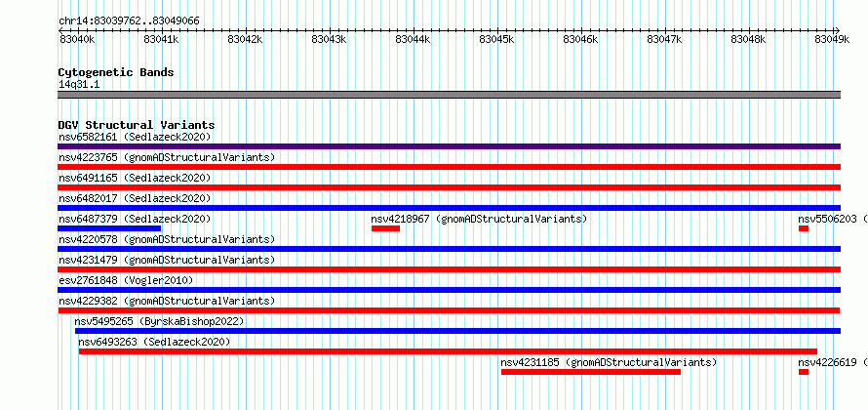This screenshot has height=410, width=868.
Task: Select the tiny red nsv5506203 bar
Action: point(804,228)
